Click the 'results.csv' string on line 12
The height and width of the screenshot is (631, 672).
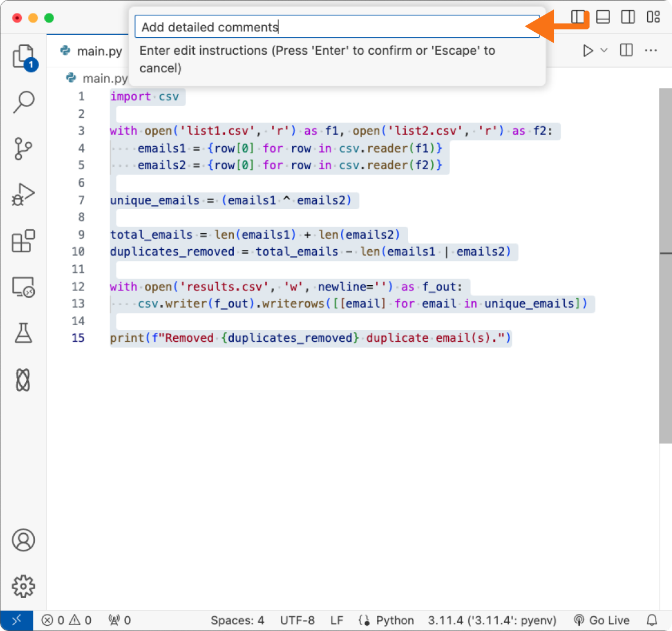click(x=224, y=286)
